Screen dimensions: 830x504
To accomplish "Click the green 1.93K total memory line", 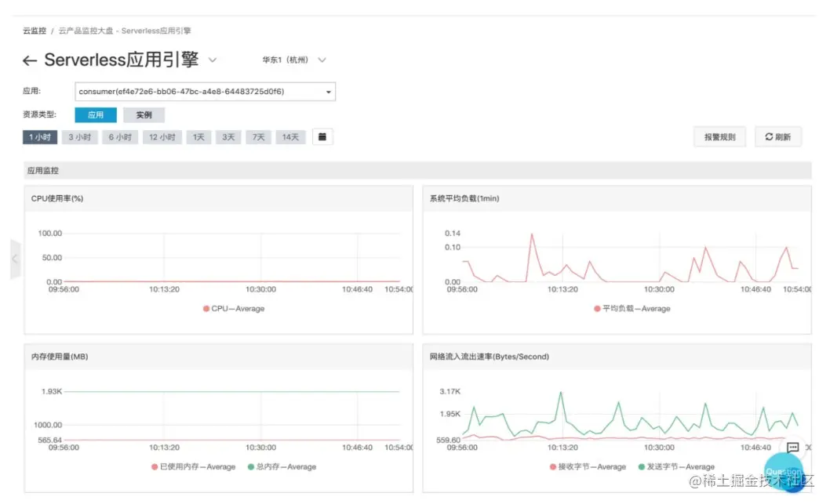I will coord(232,391).
